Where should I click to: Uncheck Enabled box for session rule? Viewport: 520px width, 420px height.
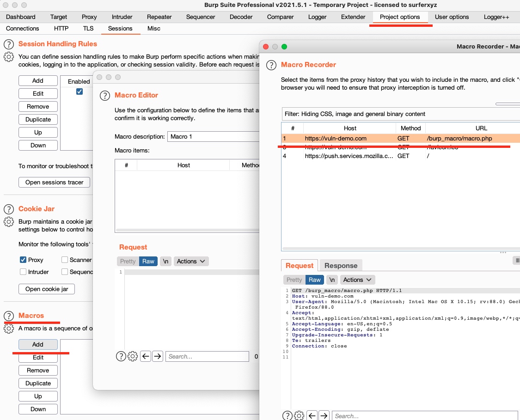(79, 91)
